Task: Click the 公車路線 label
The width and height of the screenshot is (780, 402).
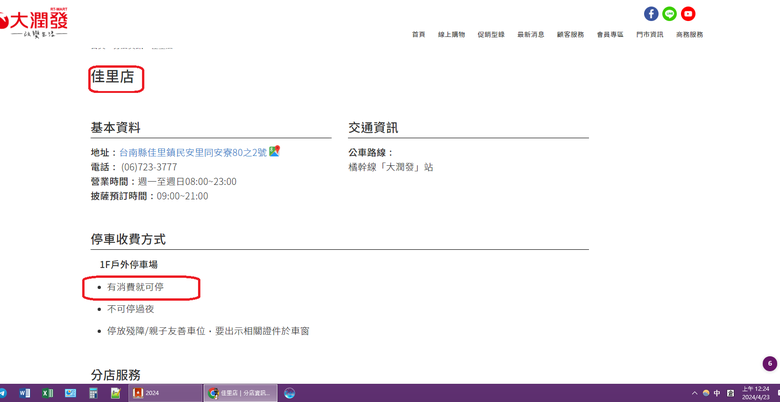Action: click(x=371, y=152)
